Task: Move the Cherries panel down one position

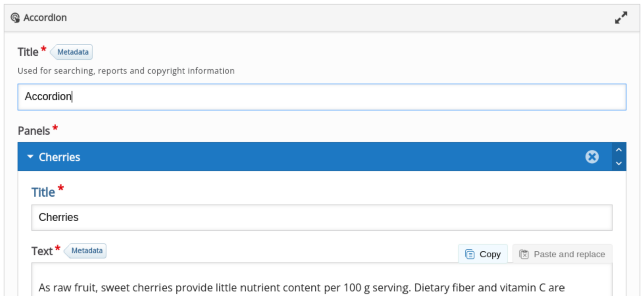Action: [x=619, y=164]
